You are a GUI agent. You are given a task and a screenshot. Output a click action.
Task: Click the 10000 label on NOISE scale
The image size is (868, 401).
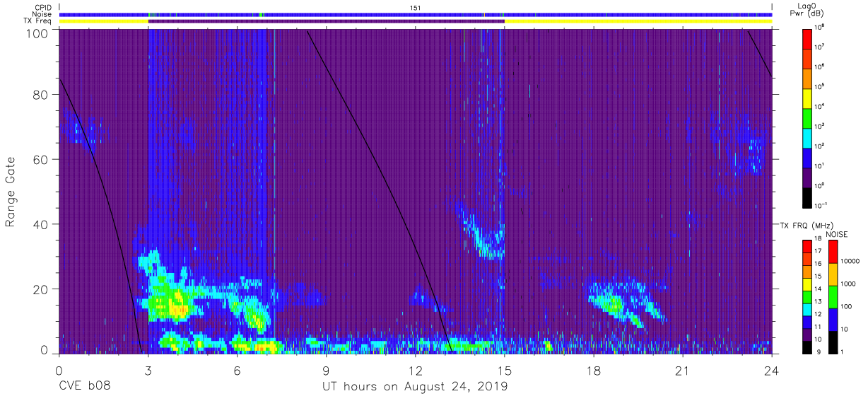pyautogui.click(x=851, y=261)
